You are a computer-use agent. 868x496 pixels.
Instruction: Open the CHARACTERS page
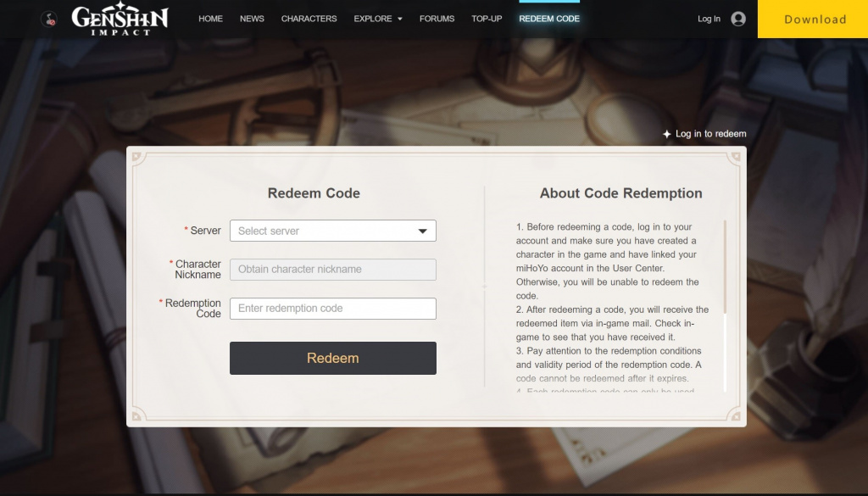(309, 19)
